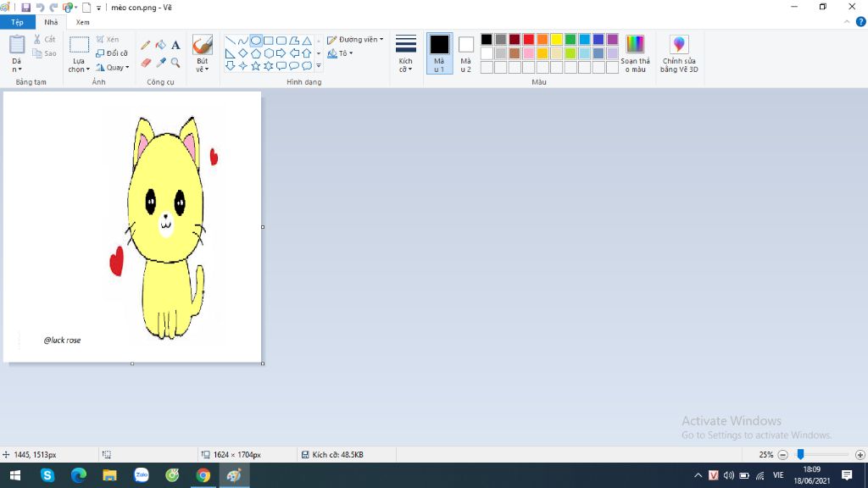Image resolution: width=868 pixels, height=488 pixels.
Task: Expand the Tô shape fill dropdown
Action: pyautogui.click(x=340, y=53)
